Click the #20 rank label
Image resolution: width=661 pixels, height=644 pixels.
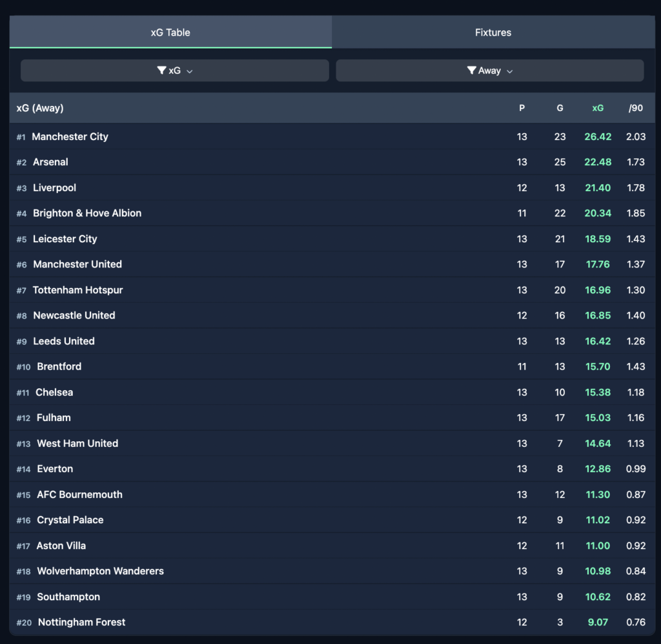pyautogui.click(x=24, y=623)
